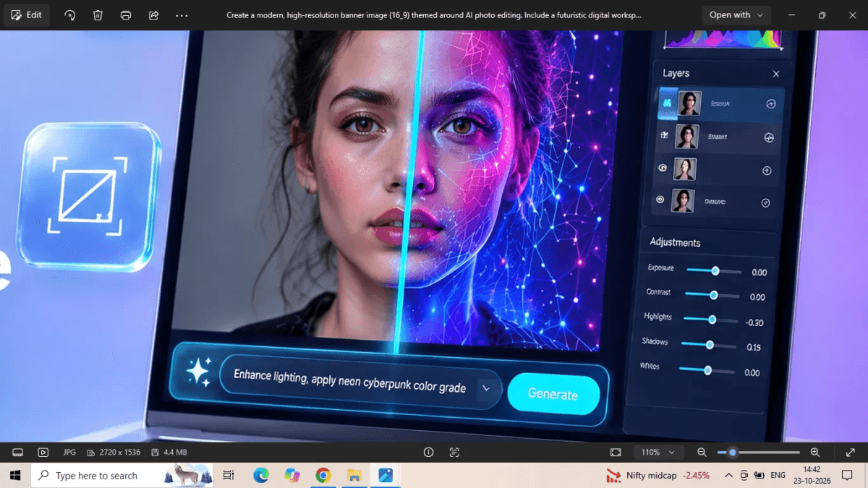This screenshot has width=868, height=488.
Task: Print the image via the printer icon
Action: pos(126,15)
